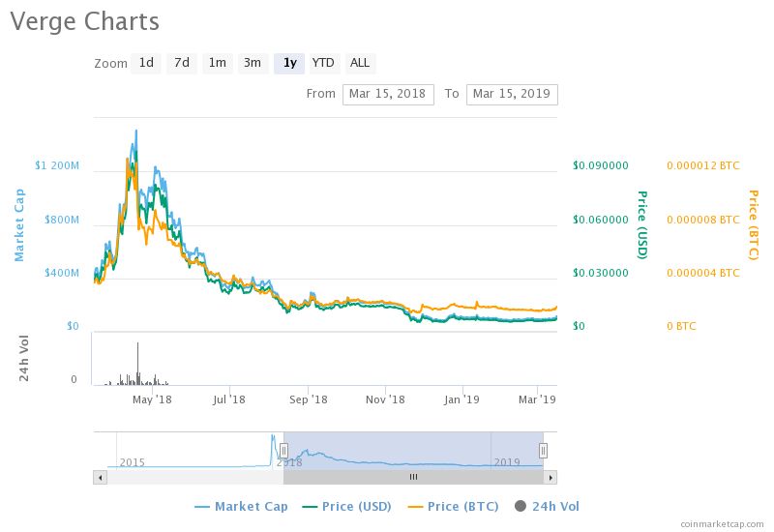Select the 3m zoom range
Viewport: 774px width, 532px height.
253,63
